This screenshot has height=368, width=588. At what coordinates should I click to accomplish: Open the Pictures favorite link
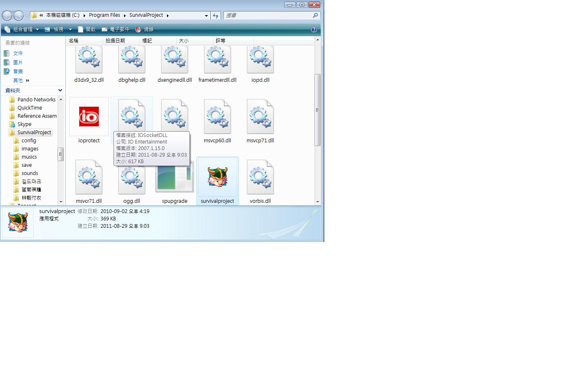pos(18,63)
